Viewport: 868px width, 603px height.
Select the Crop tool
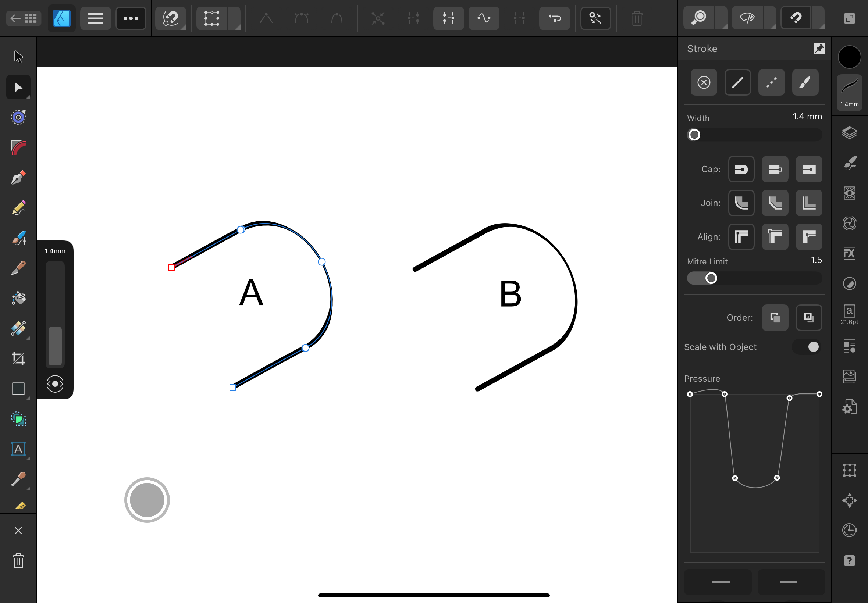[x=18, y=358]
